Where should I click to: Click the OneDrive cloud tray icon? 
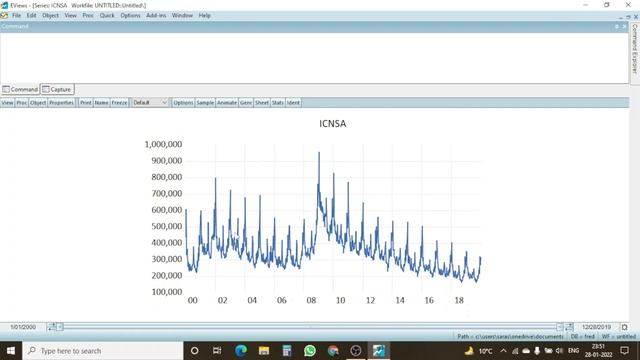(527, 351)
